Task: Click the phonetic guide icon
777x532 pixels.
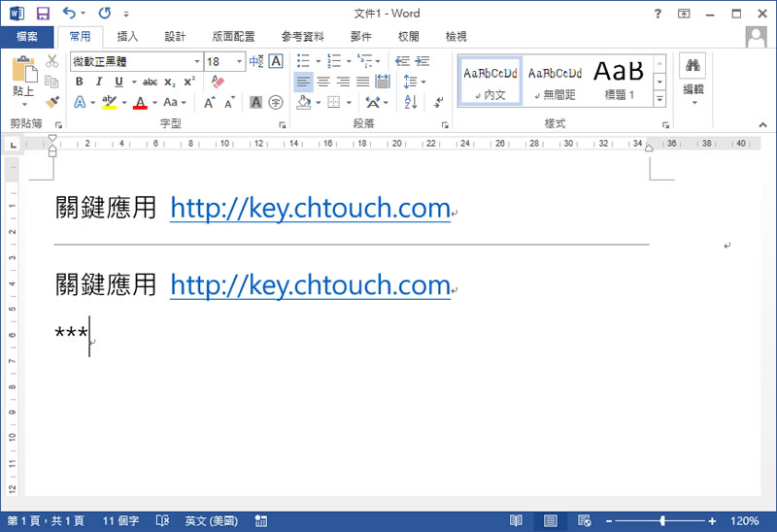Action: click(x=256, y=61)
